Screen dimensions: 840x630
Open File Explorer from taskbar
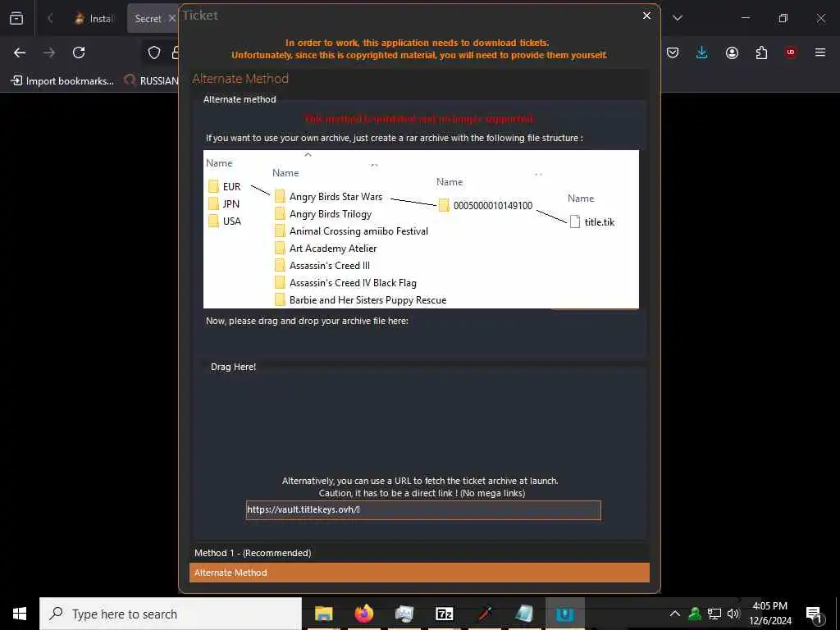tap(323, 614)
